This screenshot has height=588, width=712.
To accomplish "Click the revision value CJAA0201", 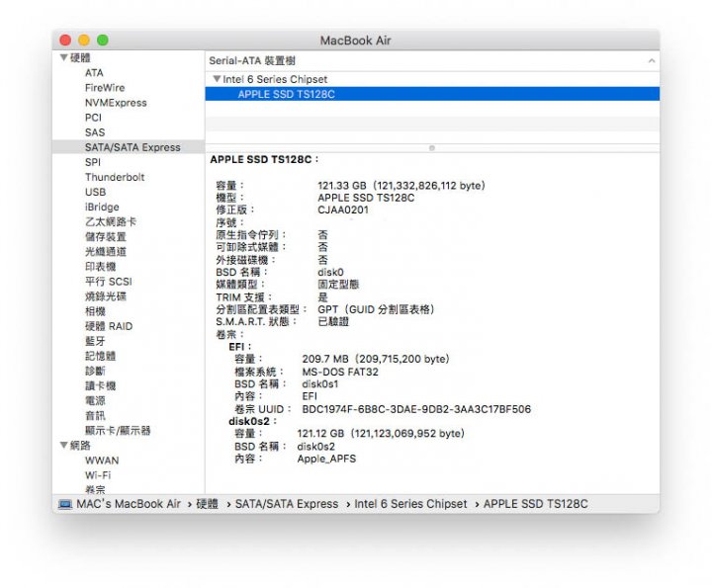I will click(x=343, y=210).
